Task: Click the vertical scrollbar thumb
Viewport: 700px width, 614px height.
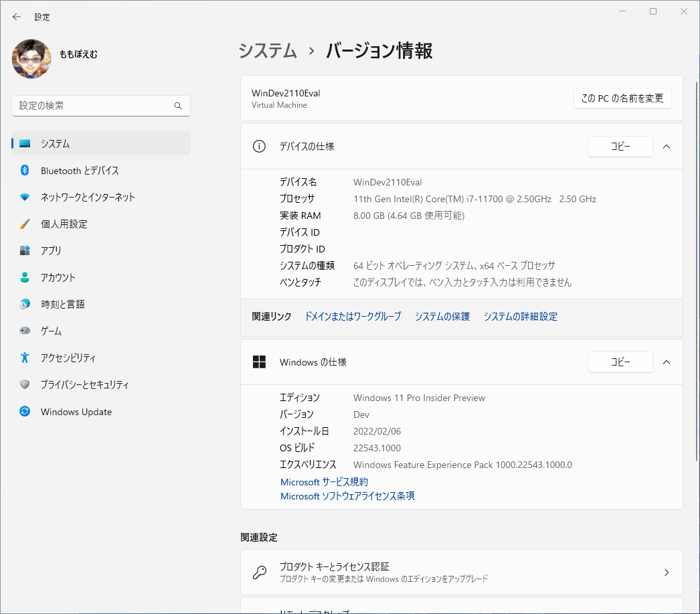Action: tap(697, 271)
